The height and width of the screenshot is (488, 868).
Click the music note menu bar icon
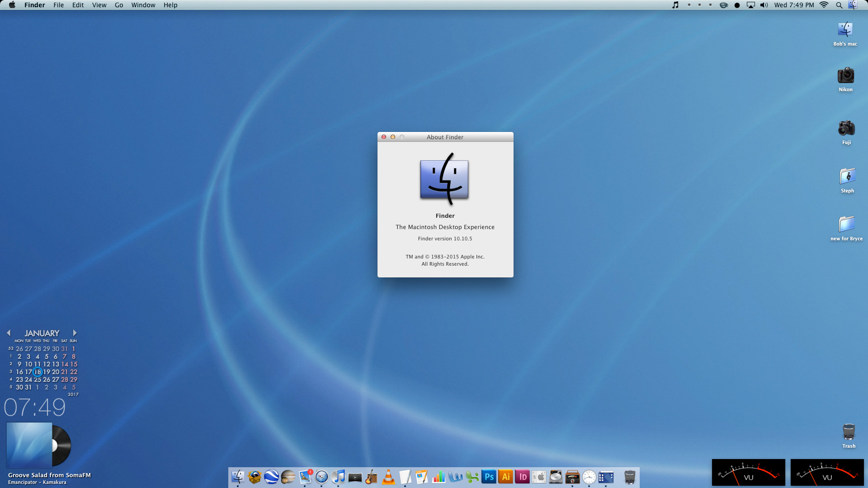(x=675, y=5)
